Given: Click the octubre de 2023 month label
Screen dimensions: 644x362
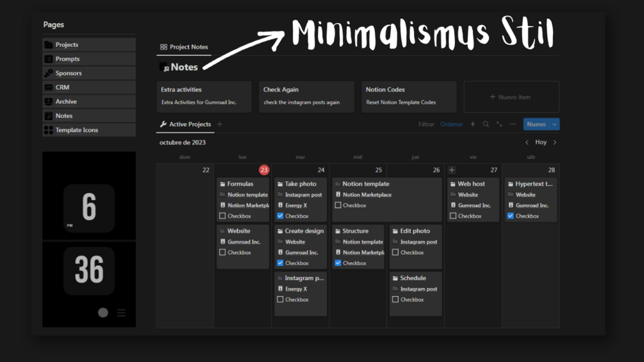Looking at the screenshot, I should tap(183, 142).
